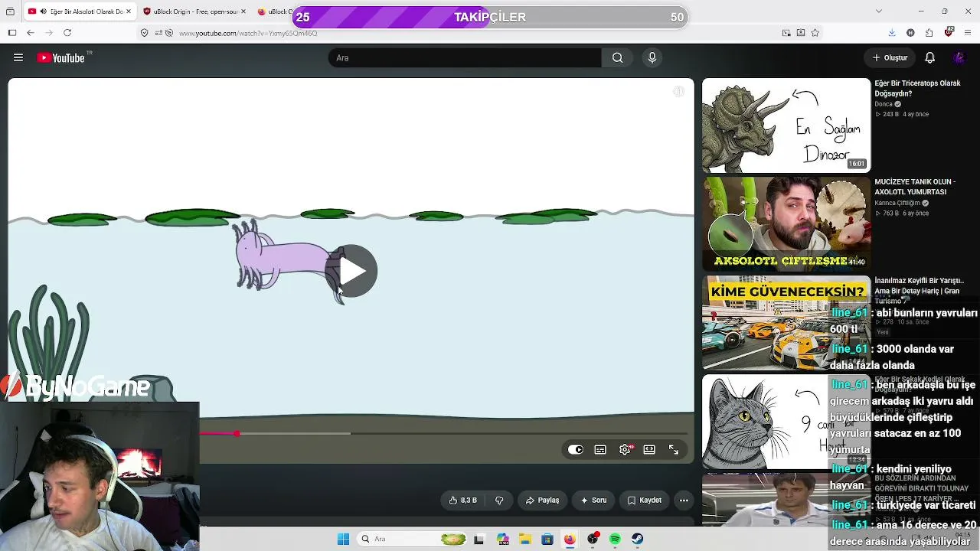Screen dimensions: 980x551
Task: Open the 'MUCİZEYE TANIK OLUN - AXOLOTL YUMURTASI' title
Action: tap(915, 187)
